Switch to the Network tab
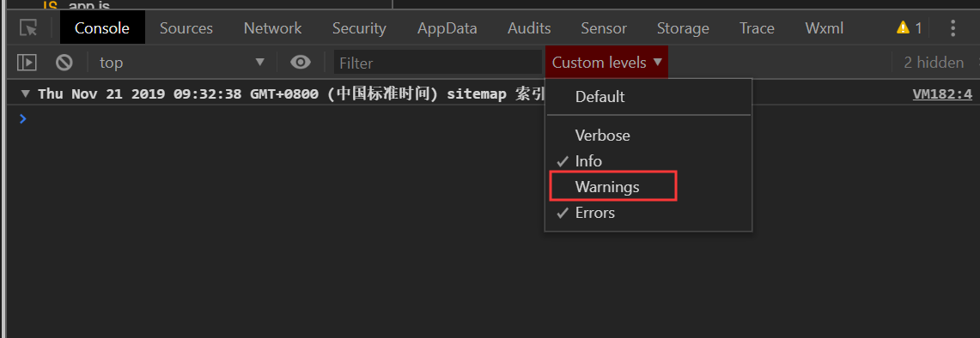 pyautogui.click(x=272, y=28)
